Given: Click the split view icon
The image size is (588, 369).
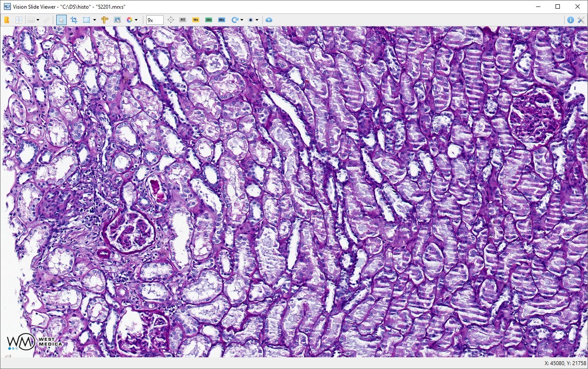Looking at the screenshot, I should (19, 20).
